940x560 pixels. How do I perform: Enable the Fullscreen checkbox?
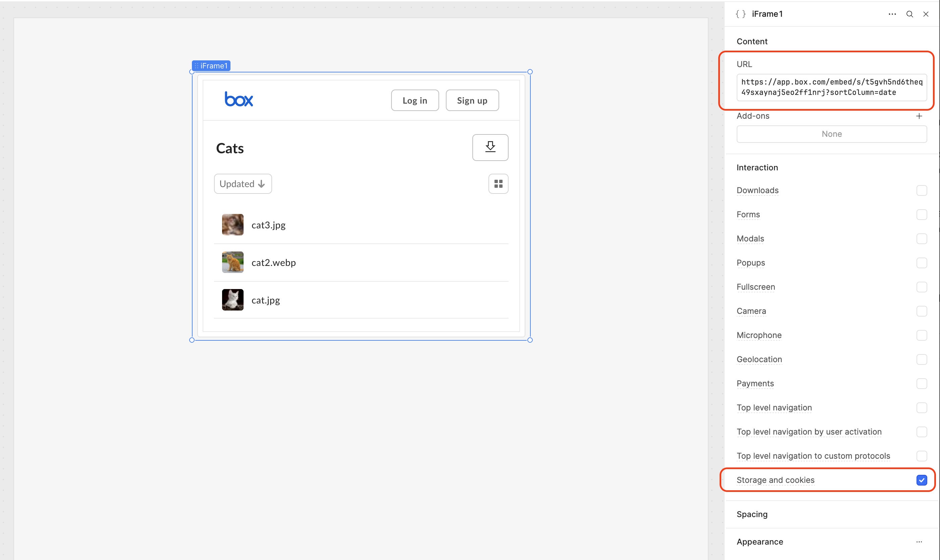tap(921, 287)
